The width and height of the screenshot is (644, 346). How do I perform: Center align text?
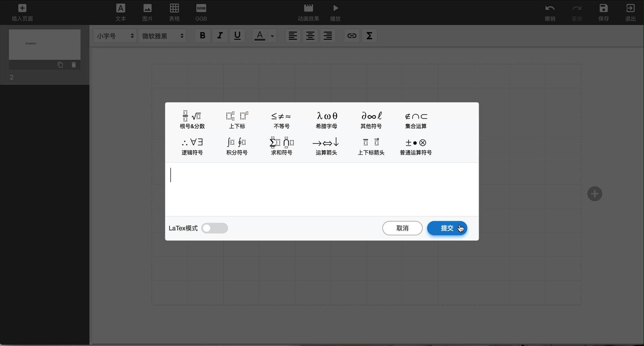click(x=310, y=36)
